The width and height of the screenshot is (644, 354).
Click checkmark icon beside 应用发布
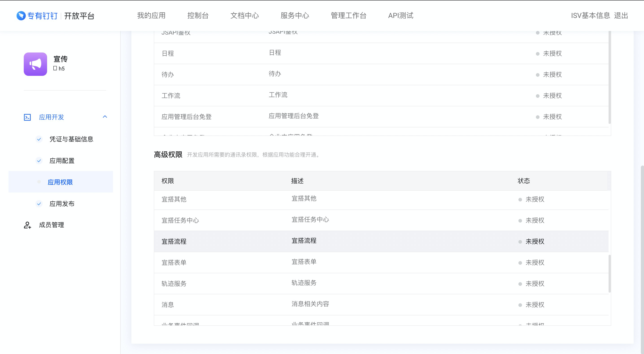pos(39,204)
